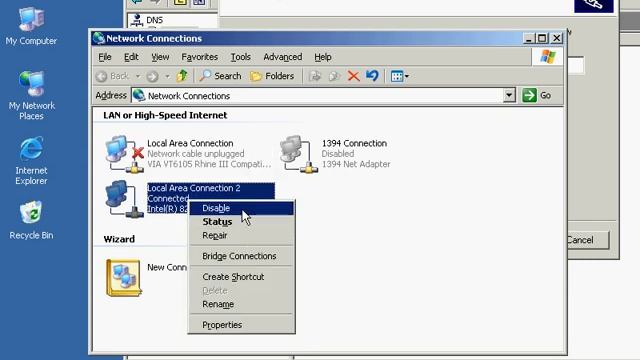Image resolution: width=640 pixels, height=360 pixels.
Task: Open the Search toolbar button
Action: click(x=220, y=76)
